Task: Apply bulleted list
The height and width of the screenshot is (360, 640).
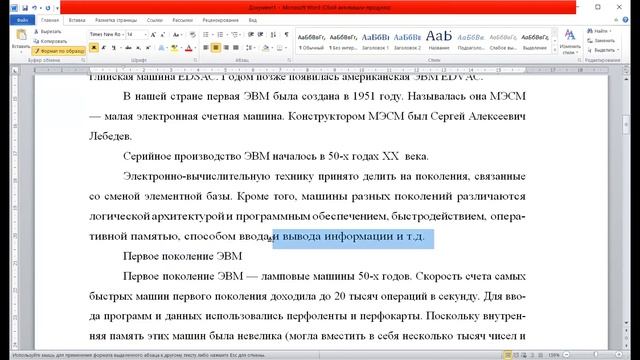Action: (x=206, y=35)
